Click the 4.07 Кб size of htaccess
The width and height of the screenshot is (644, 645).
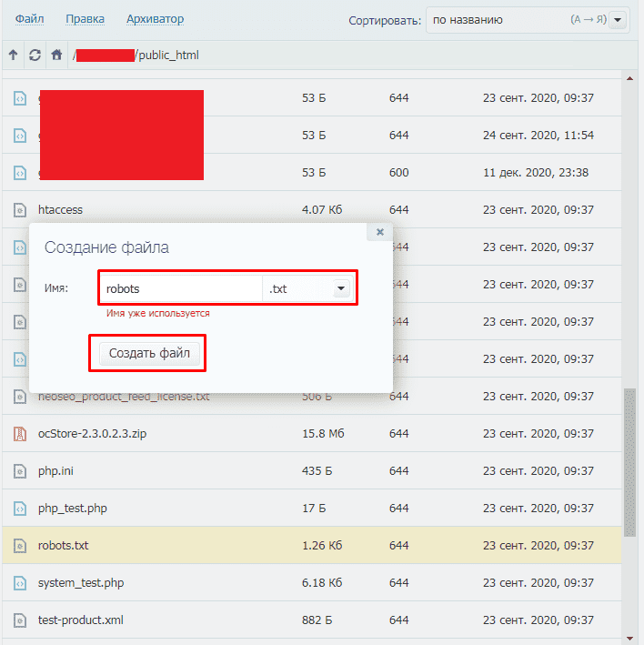coord(322,210)
